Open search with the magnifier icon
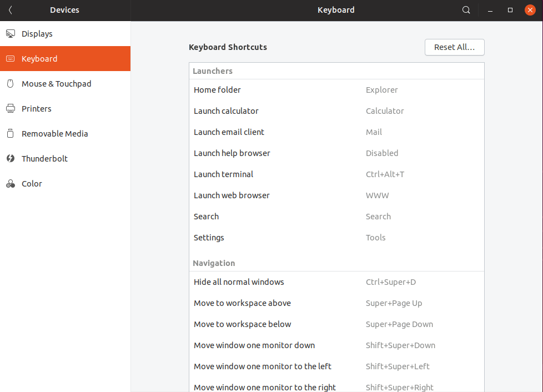Viewport: 543px width, 392px height. [x=466, y=10]
